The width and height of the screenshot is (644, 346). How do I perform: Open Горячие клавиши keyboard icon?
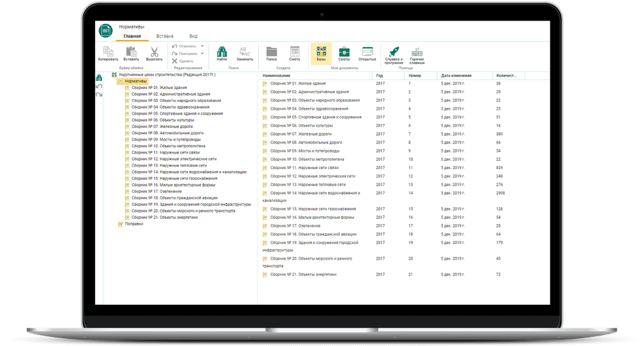point(417,52)
